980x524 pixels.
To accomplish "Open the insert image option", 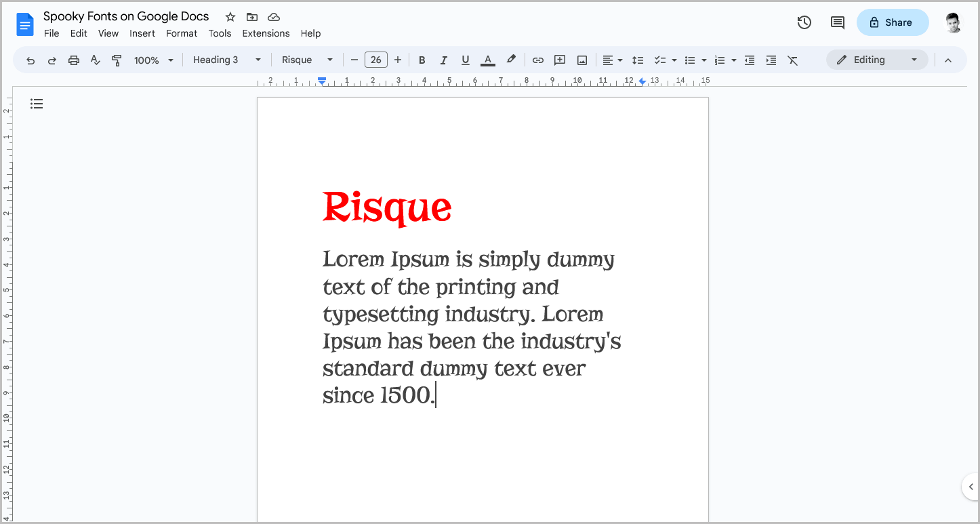I will pos(581,60).
